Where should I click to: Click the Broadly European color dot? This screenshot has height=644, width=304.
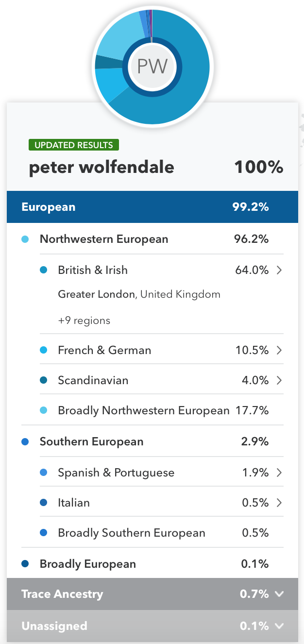tap(25, 564)
